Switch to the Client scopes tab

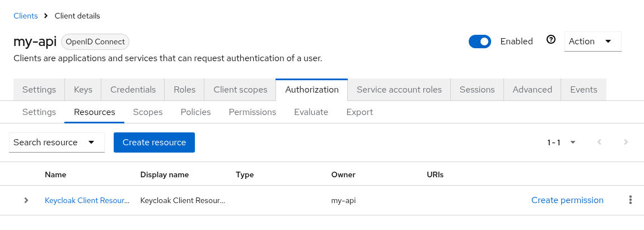pyautogui.click(x=240, y=90)
